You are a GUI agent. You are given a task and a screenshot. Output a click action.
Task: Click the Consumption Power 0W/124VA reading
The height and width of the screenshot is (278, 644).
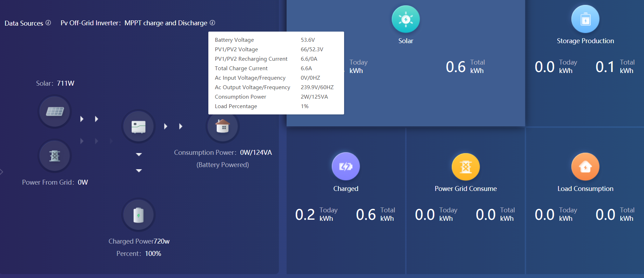tap(223, 152)
